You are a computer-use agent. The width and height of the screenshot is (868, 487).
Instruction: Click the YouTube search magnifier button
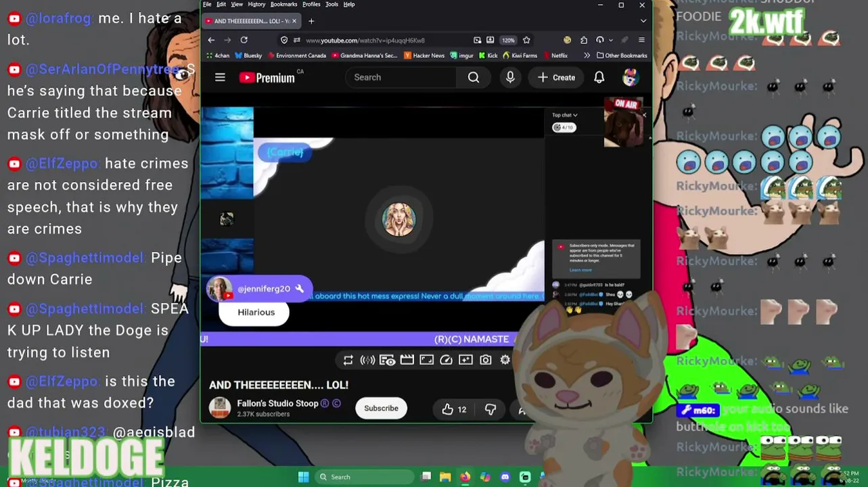[474, 78]
